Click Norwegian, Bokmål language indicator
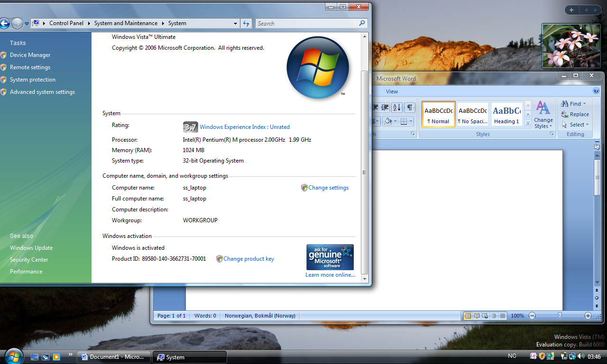 (260, 316)
